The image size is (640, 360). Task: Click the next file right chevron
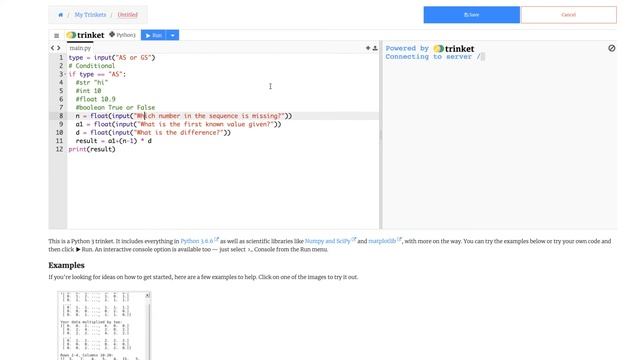click(x=58, y=48)
